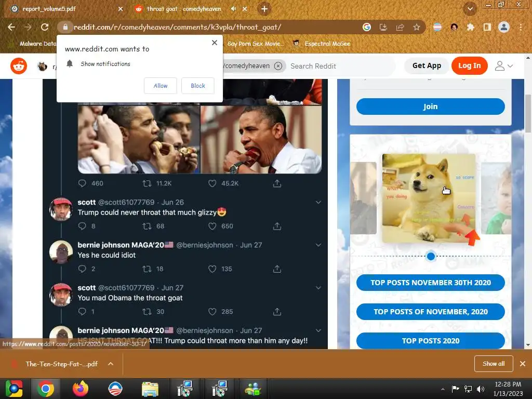Join the comedyheaven community
This screenshot has width=532, height=399.
[430, 107]
